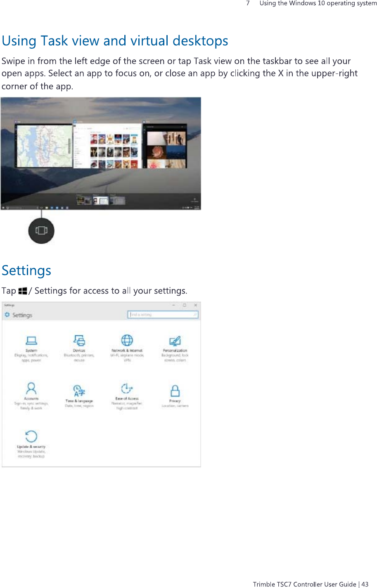Click the inline Windows logo icon
The height and width of the screenshot is (588, 377).
tap(23, 291)
